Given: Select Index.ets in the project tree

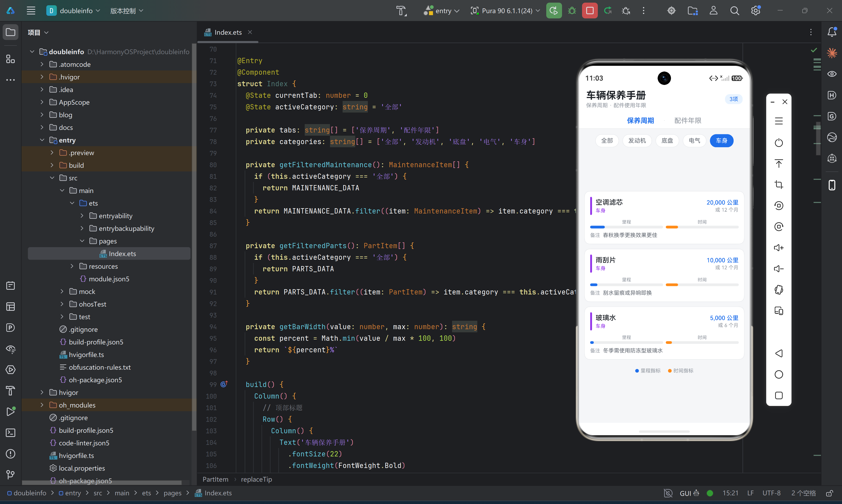Looking at the screenshot, I should [109, 254].
